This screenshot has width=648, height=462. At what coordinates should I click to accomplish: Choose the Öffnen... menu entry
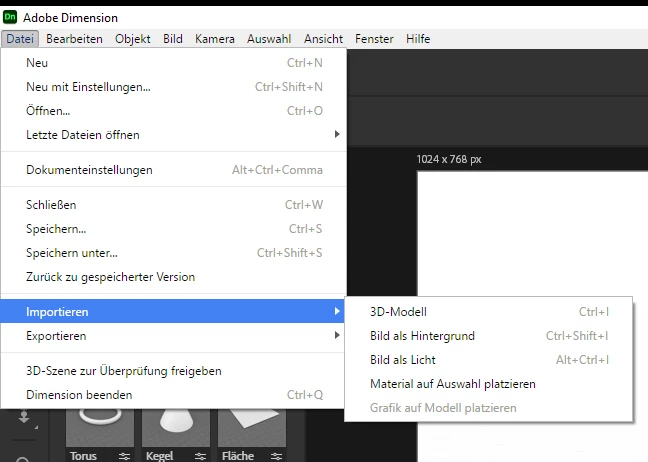pos(173,111)
